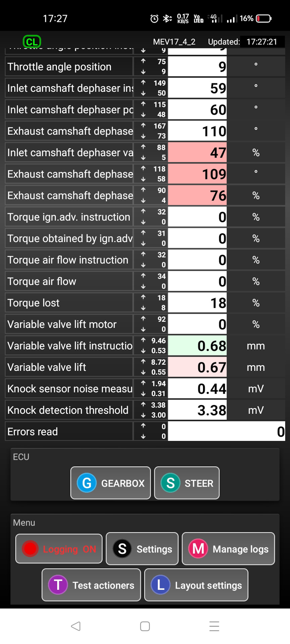290x644 pixels.
Task: Tap the green CL status indicator
Action: (32, 42)
